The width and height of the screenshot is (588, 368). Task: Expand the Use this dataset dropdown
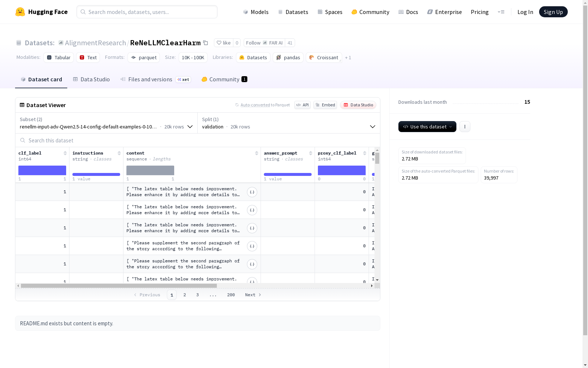pos(427,127)
